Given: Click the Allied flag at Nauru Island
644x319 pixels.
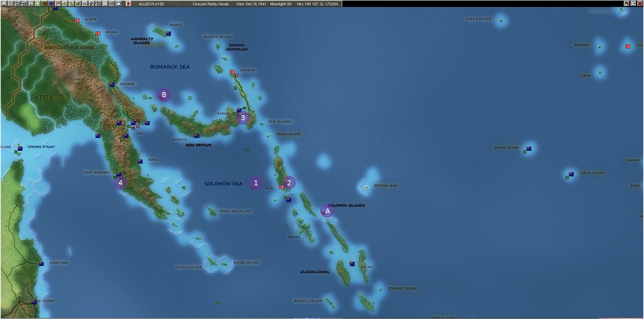Looking at the screenshot, I should tap(528, 148).
